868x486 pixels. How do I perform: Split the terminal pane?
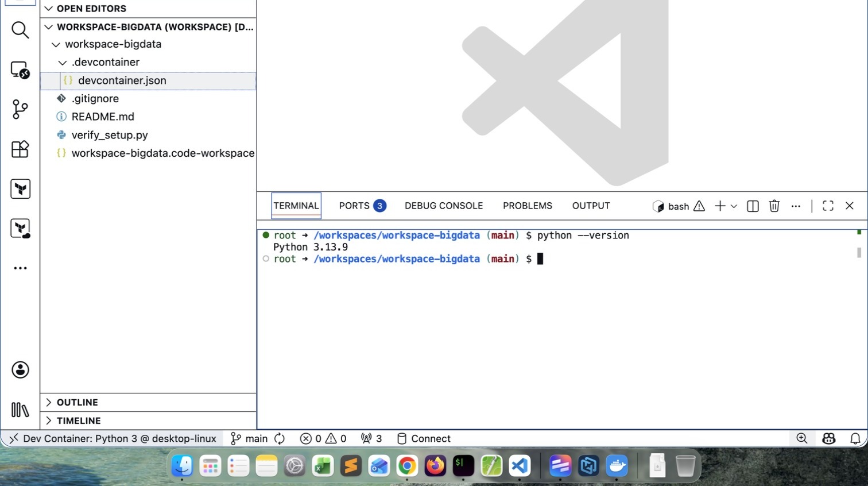tap(753, 206)
